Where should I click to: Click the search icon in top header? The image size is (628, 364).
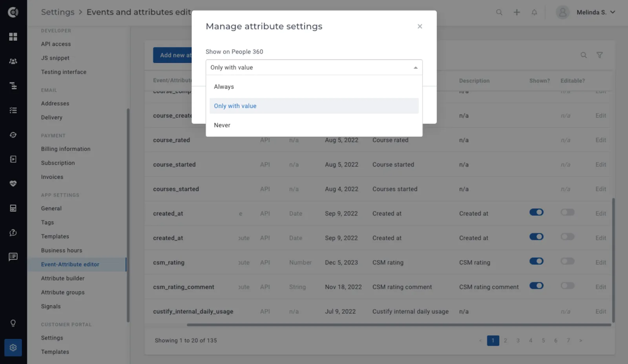click(499, 12)
